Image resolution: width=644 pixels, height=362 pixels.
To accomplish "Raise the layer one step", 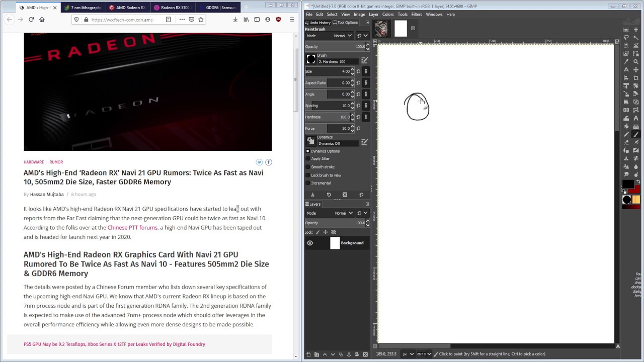I will tap(325, 354).
